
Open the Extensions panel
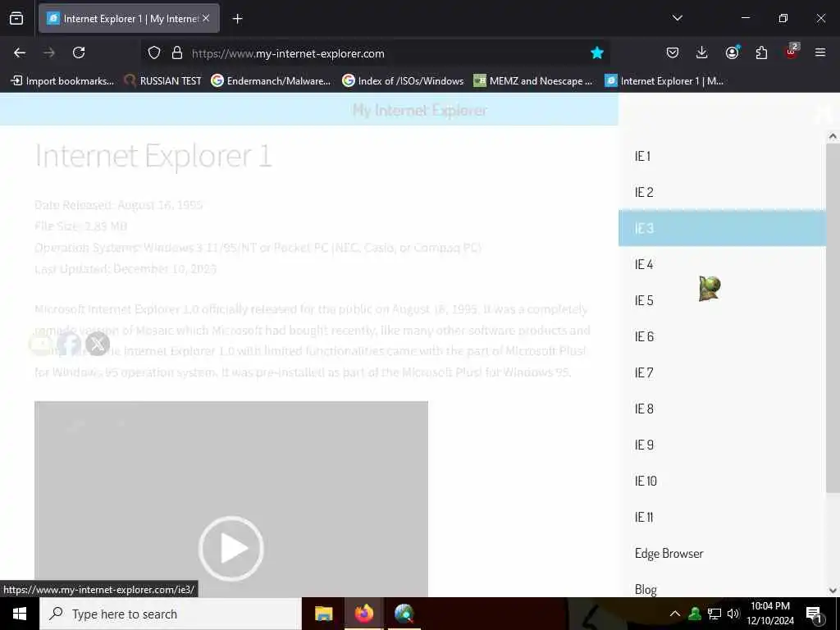tap(761, 52)
